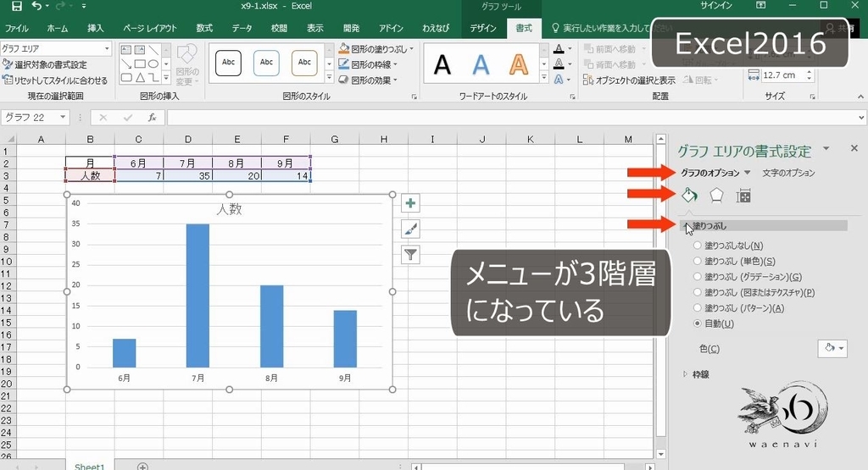The height and width of the screenshot is (470, 868).
Task: Open the Selection Pane button
Action: point(630,80)
